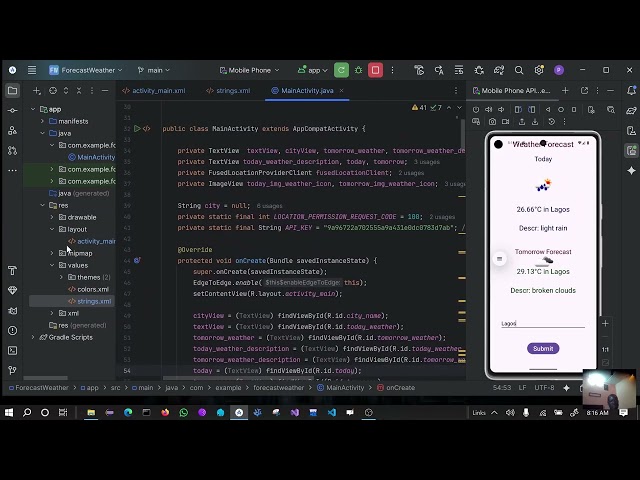
Task: Select the Mobile Phone API emulator tab
Action: click(x=511, y=91)
